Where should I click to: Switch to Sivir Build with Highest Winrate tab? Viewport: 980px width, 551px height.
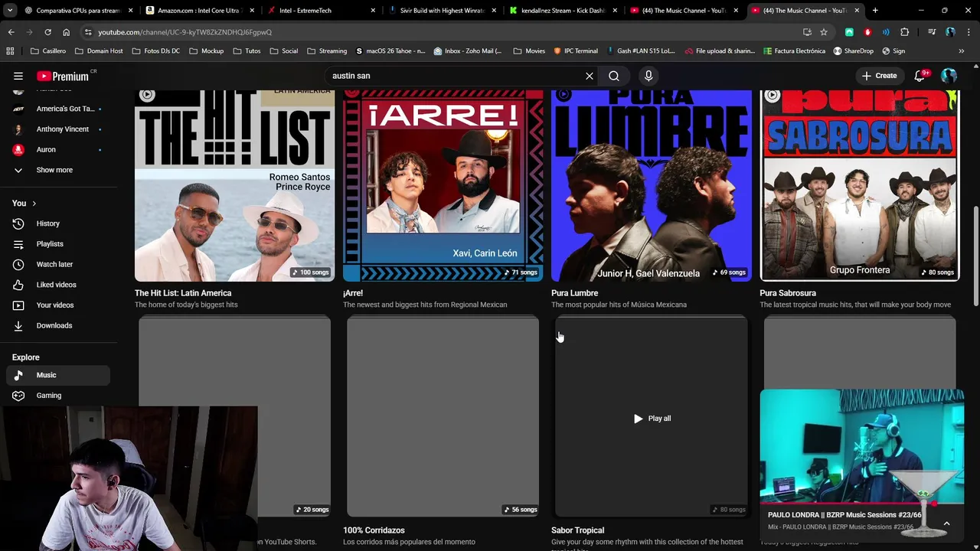442,11
